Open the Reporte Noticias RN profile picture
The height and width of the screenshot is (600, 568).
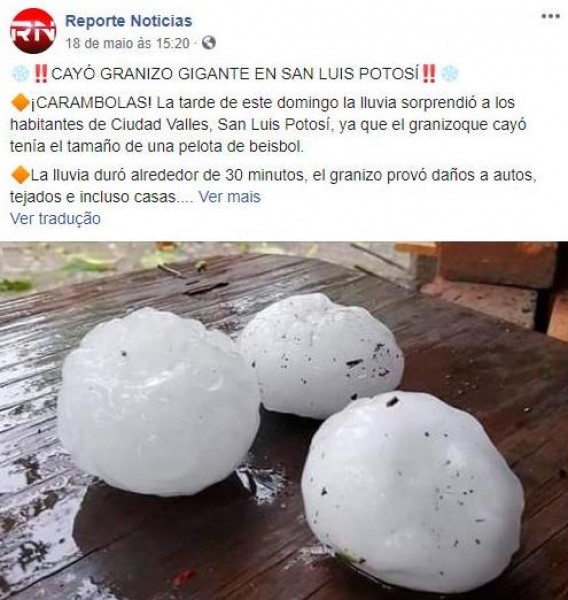click(33, 31)
